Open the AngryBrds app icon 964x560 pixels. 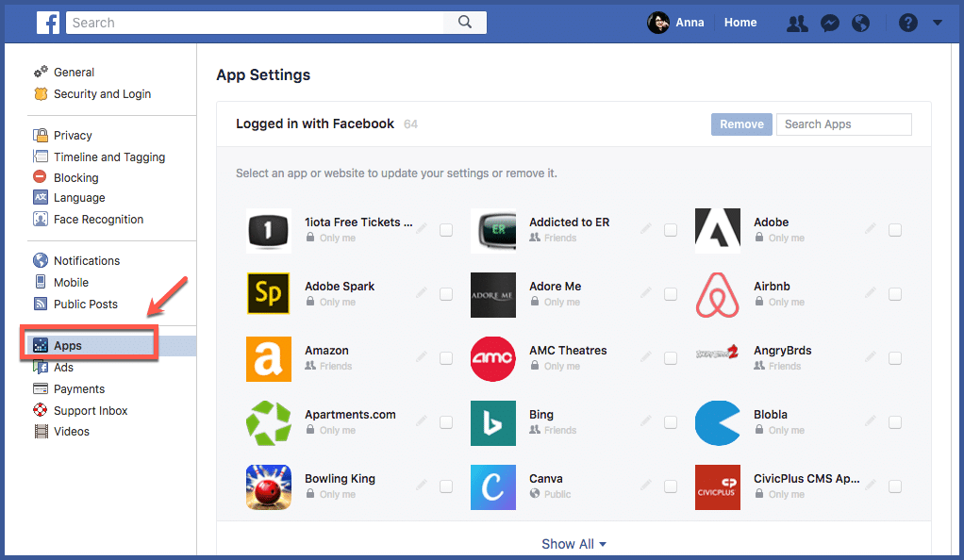718,353
